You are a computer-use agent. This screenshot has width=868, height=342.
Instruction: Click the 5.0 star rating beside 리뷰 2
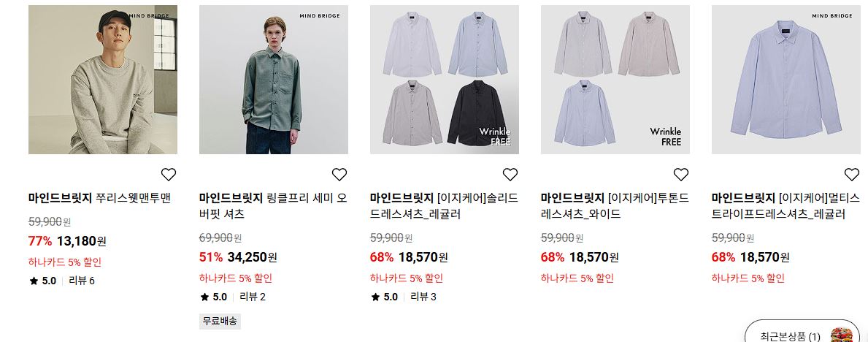coord(214,297)
